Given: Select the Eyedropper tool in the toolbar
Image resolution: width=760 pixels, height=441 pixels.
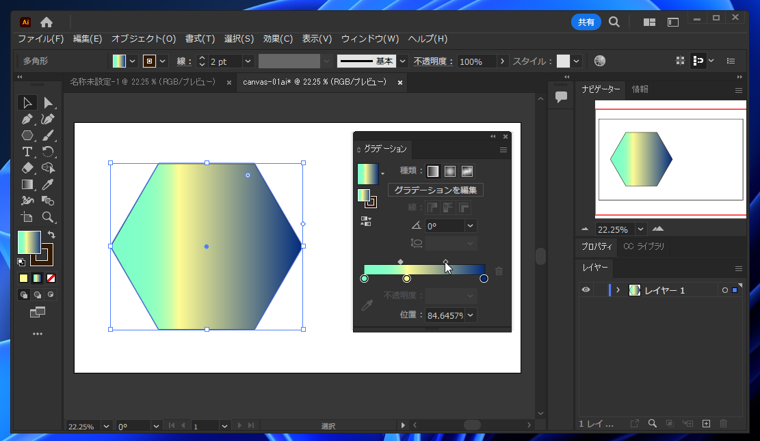Looking at the screenshot, I should point(47,184).
